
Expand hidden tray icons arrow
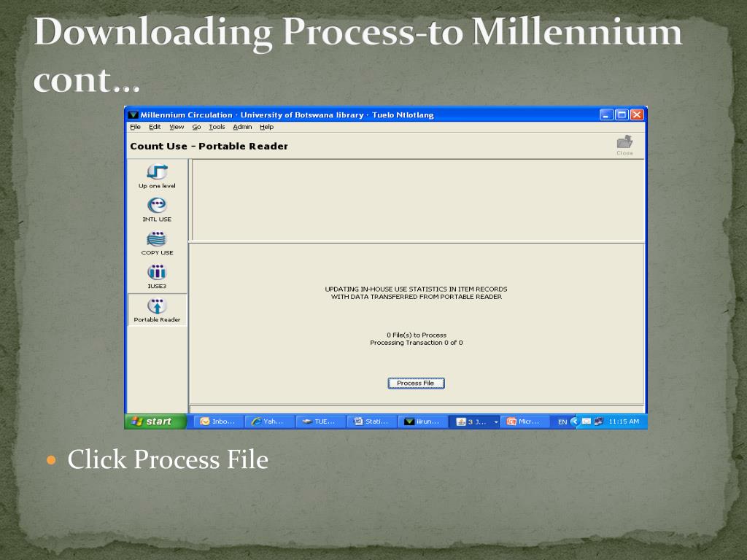[574, 421]
